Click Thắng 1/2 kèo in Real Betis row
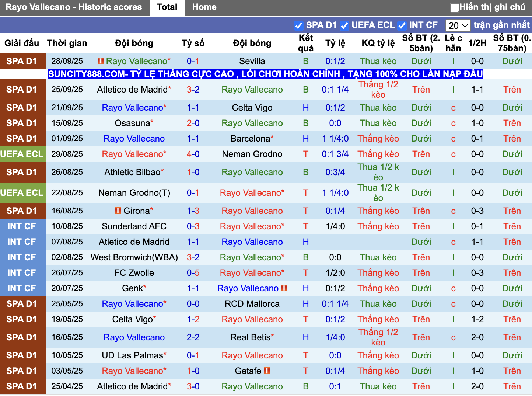The image size is (532, 396). click(x=378, y=337)
